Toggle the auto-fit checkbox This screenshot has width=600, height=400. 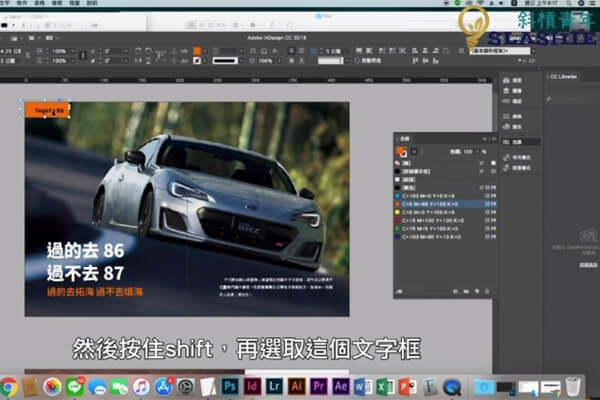(357, 61)
